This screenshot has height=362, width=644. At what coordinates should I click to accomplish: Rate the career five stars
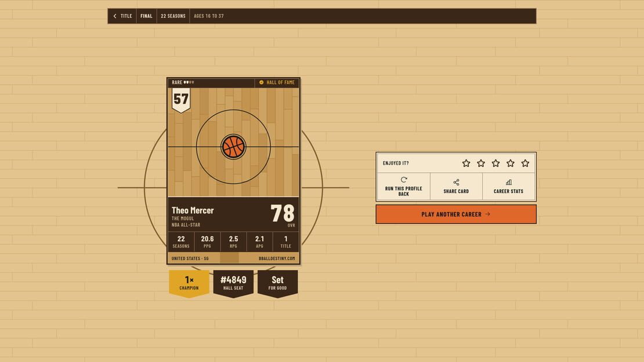coord(525,163)
